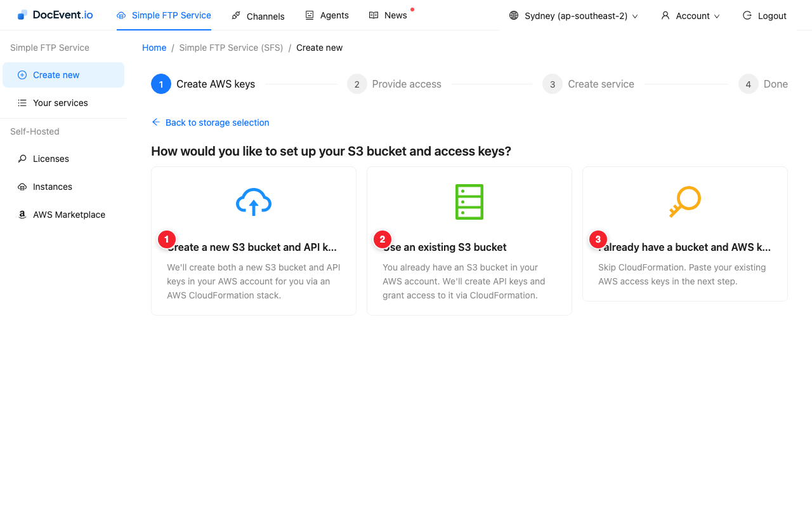Click step 4 Done circle
The width and height of the screenshot is (812, 508).
(x=749, y=84)
